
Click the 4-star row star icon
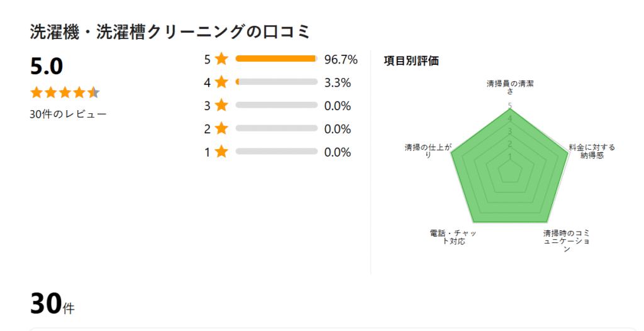221,82
